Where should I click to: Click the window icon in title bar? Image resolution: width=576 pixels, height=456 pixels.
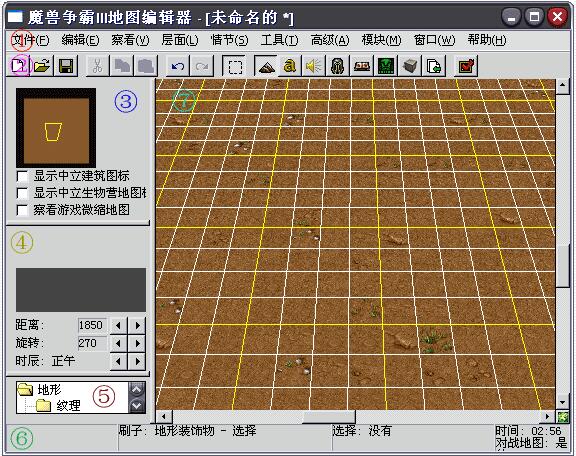pos(15,17)
